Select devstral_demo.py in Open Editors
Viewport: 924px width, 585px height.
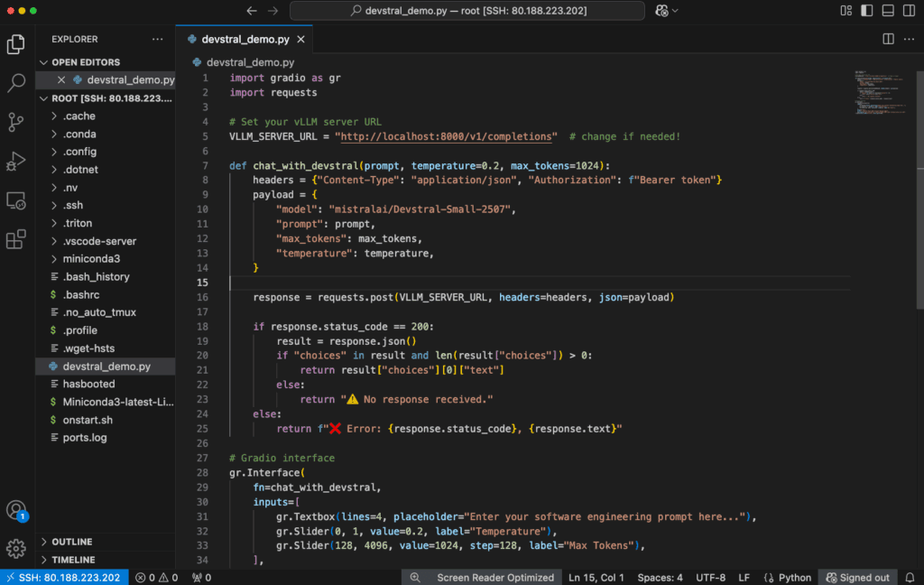106,79
